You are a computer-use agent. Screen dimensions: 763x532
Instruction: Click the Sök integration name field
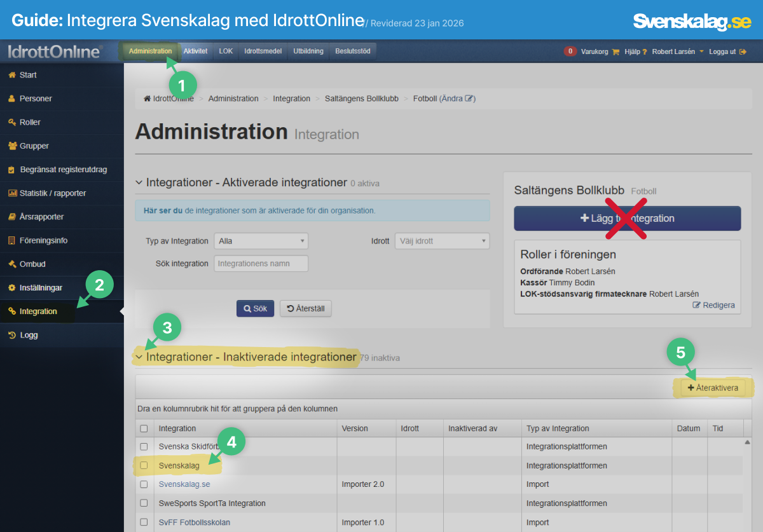coord(261,263)
